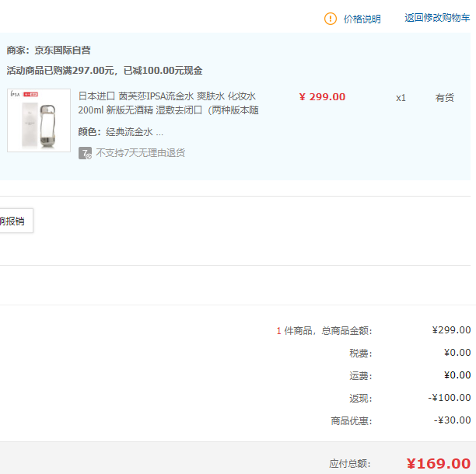Open the IPSA product thumbnail image
The width and height of the screenshot is (476, 474).
[39, 120]
